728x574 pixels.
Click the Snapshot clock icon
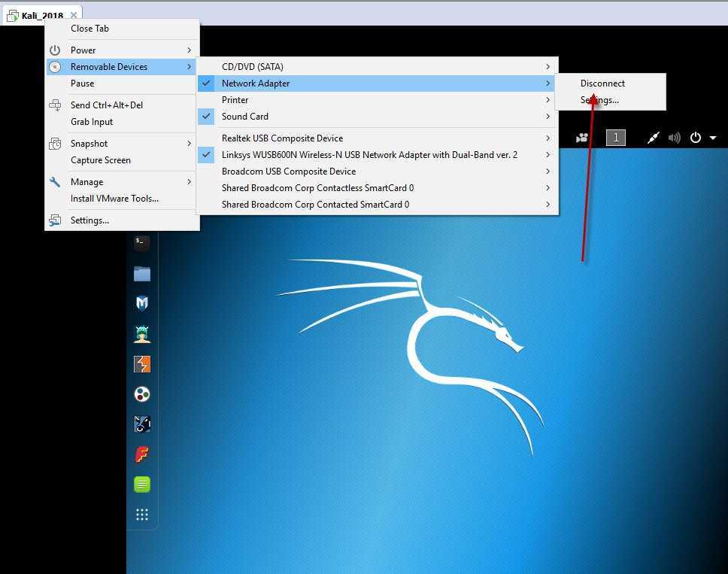55,144
